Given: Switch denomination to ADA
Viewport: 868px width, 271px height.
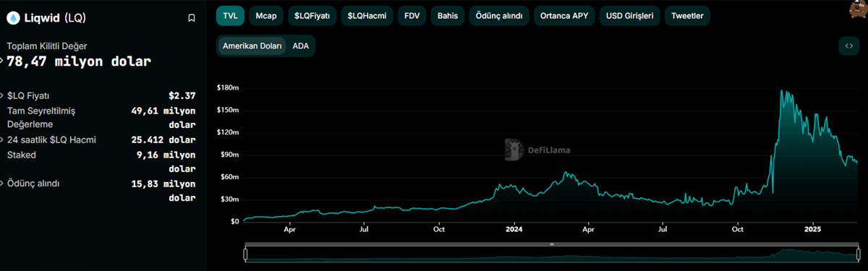Looking at the screenshot, I should tap(300, 46).
